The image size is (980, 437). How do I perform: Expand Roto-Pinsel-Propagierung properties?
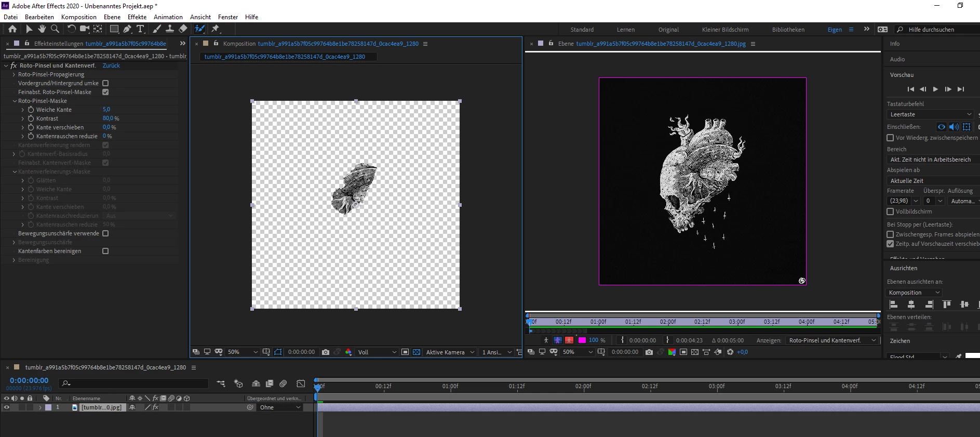pyautogui.click(x=14, y=74)
